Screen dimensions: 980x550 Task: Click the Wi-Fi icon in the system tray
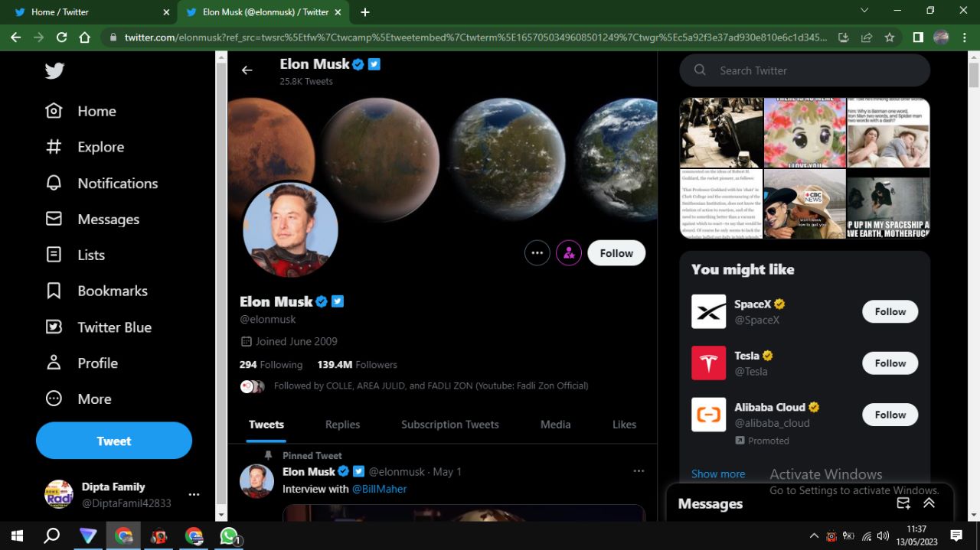tap(867, 536)
